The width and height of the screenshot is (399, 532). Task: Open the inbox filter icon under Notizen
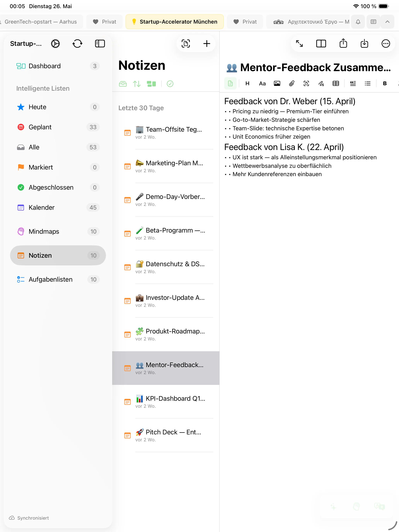pyautogui.click(x=123, y=84)
